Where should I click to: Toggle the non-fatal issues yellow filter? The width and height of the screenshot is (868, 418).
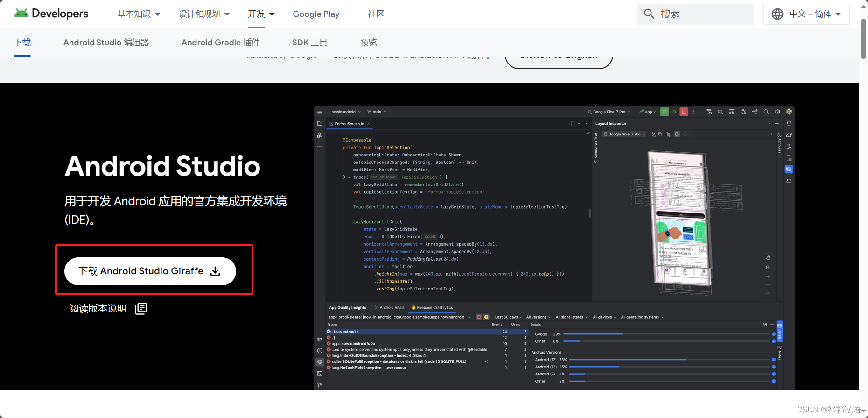[x=486, y=317]
